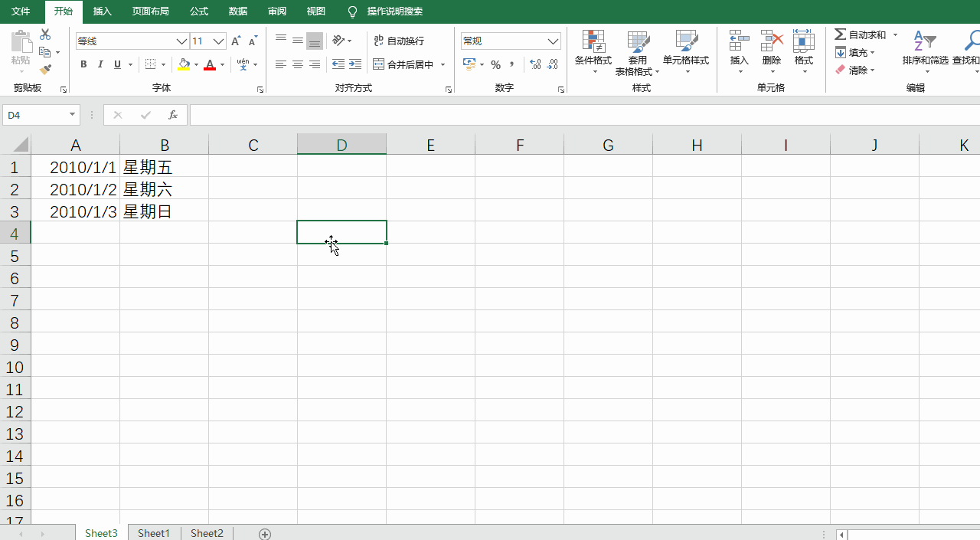Pick the red font color swatch
The image size is (980, 540).
coord(210,69)
